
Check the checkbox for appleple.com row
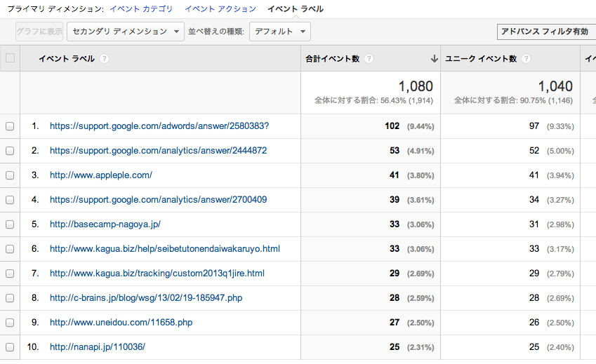pos(10,175)
